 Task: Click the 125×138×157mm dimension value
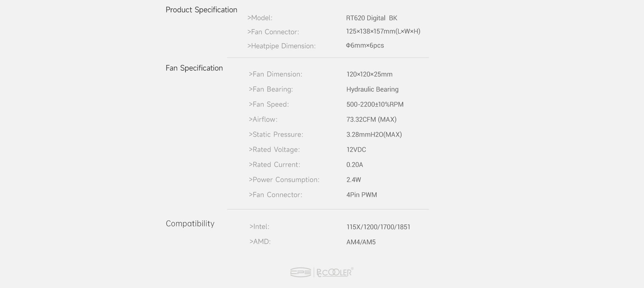coord(383,31)
